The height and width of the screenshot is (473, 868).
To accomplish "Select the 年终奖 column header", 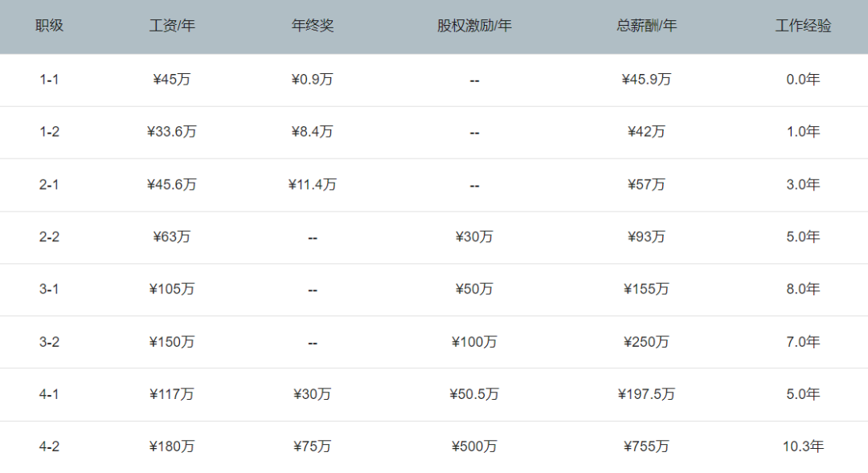I will (312, 26).
